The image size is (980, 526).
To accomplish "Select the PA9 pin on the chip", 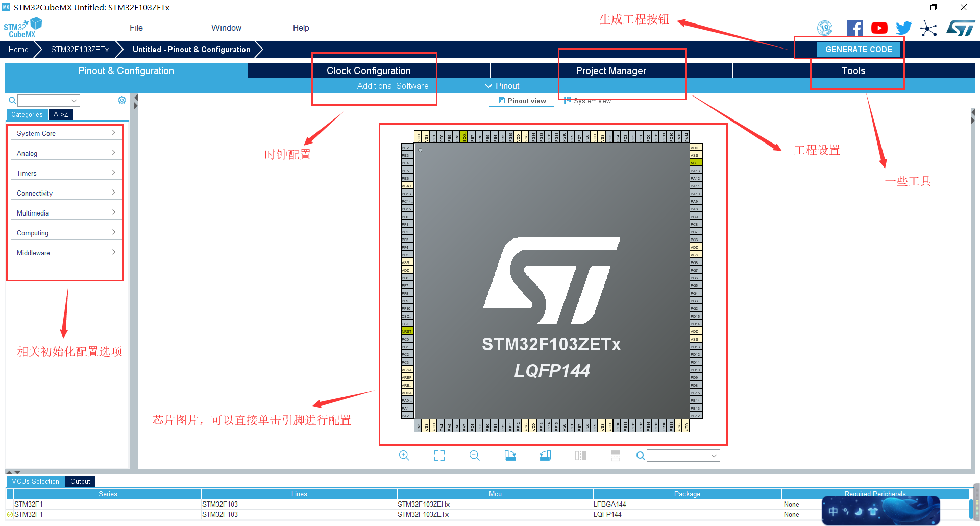I will click(696, 201).
